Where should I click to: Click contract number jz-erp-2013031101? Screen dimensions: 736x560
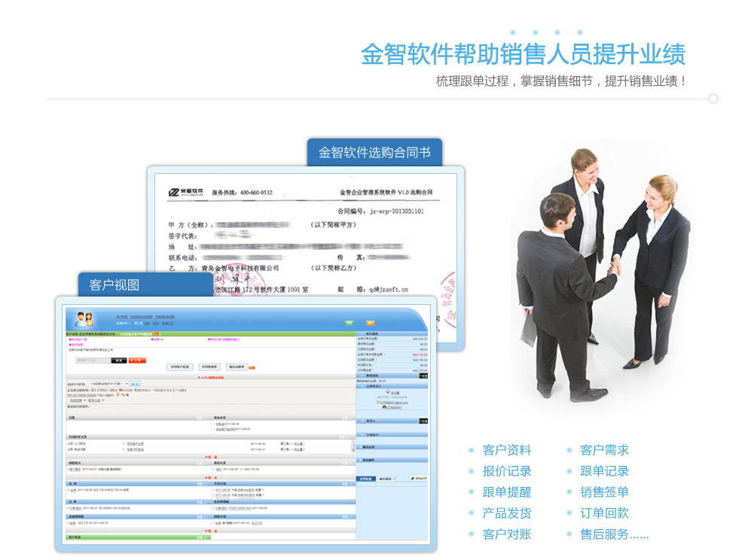pyautogui.click(x=397, y=211)
